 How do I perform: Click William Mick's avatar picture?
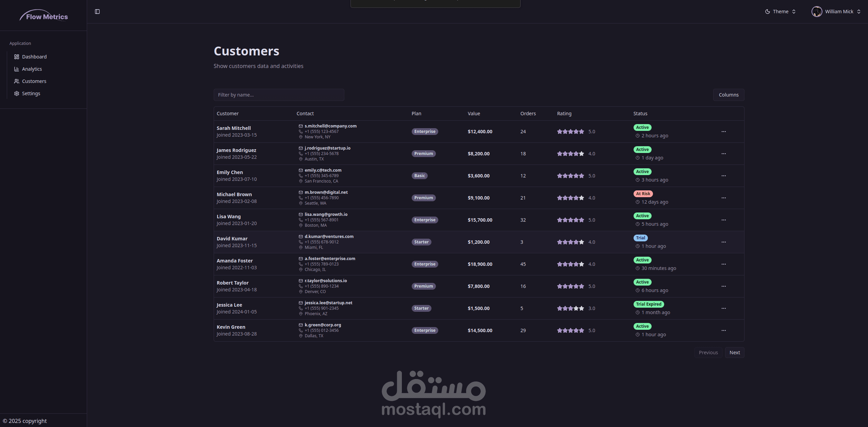(817, 12)
